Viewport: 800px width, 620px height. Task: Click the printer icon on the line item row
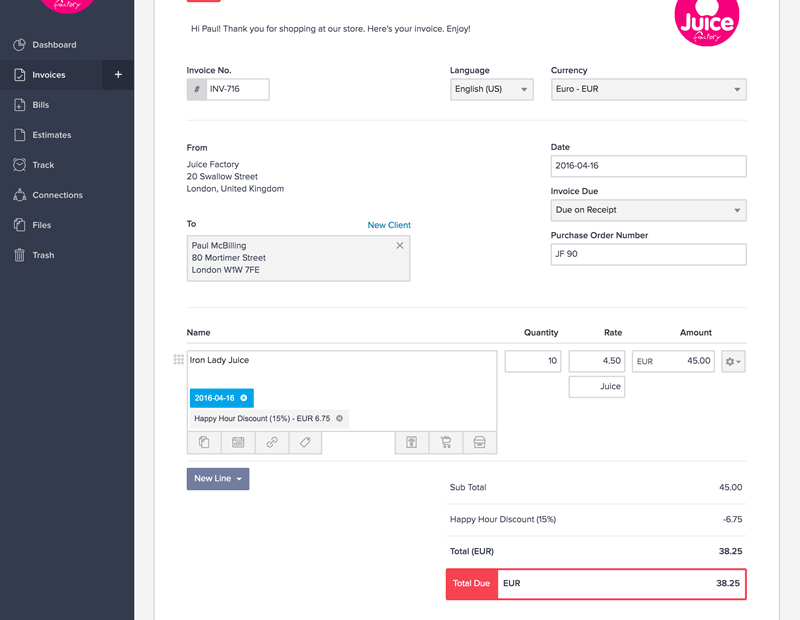click(x=479, y=442)
